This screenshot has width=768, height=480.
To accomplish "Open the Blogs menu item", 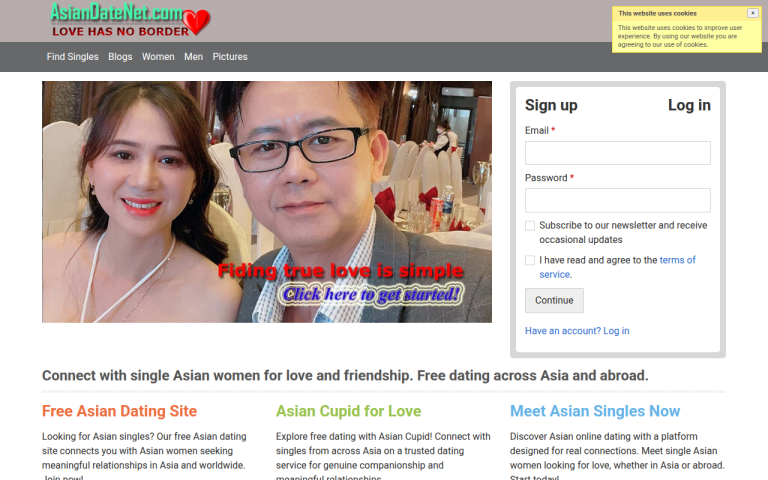I will point(120,57).
